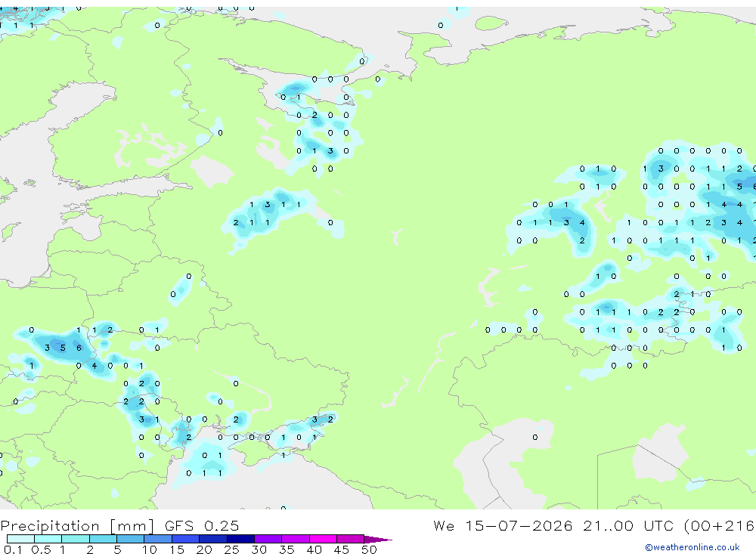Click the 'GFS 0.25' model label
The width and height of the screenshot is (756, 554).
coord(202,525)
